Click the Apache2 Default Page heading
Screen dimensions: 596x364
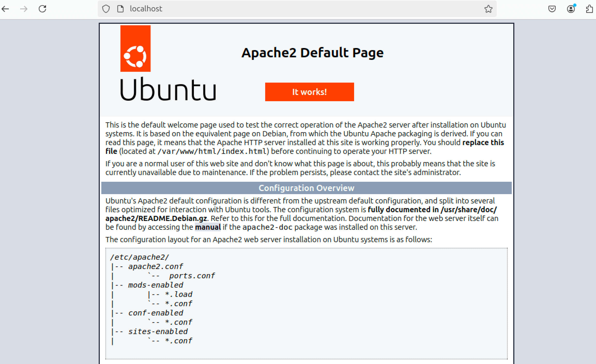(312, 53)
